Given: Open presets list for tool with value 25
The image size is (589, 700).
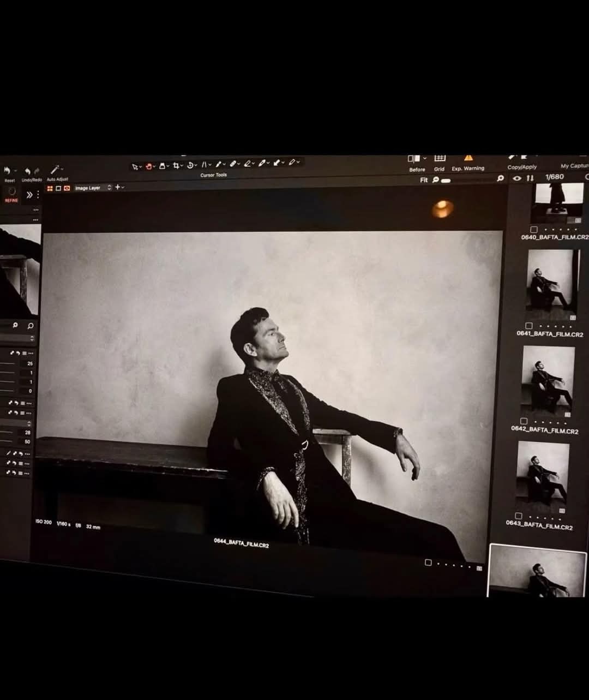Looking at the screenshot, I should pos(24,353).
